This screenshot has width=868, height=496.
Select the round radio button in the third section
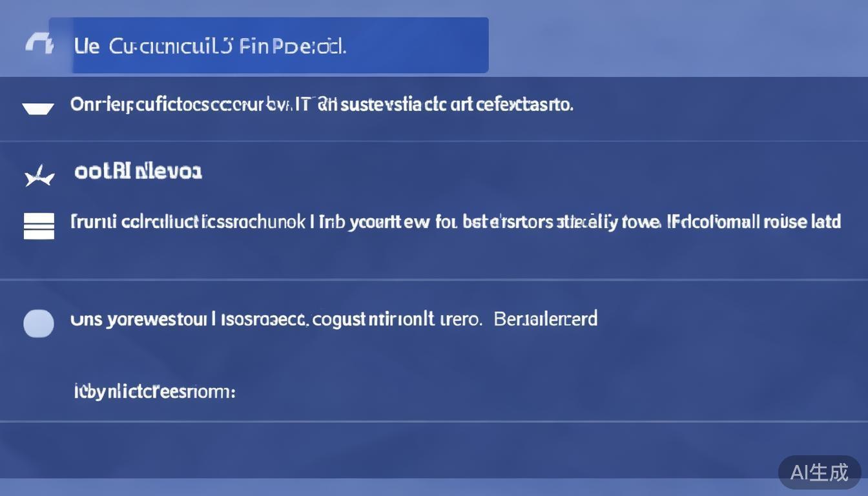(x=39, y=323)
